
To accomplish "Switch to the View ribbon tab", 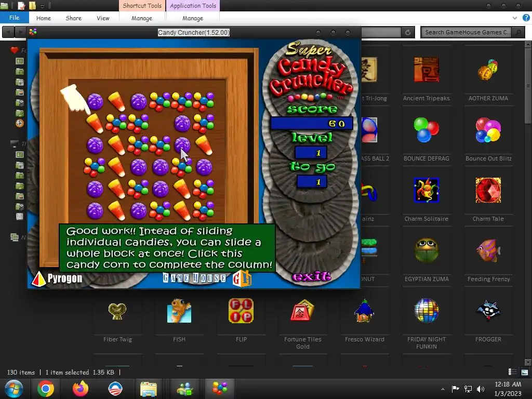I will click(x=103, y=18).
